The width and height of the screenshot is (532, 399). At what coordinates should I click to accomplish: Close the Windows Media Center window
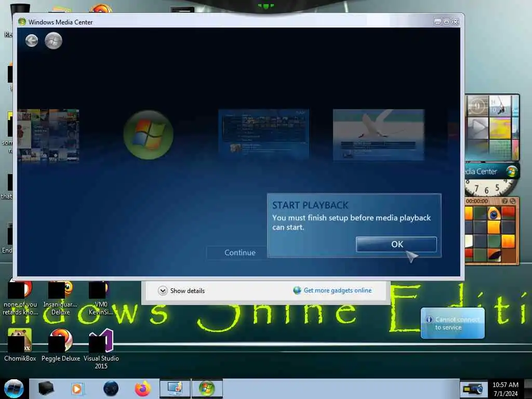(455, 22)
